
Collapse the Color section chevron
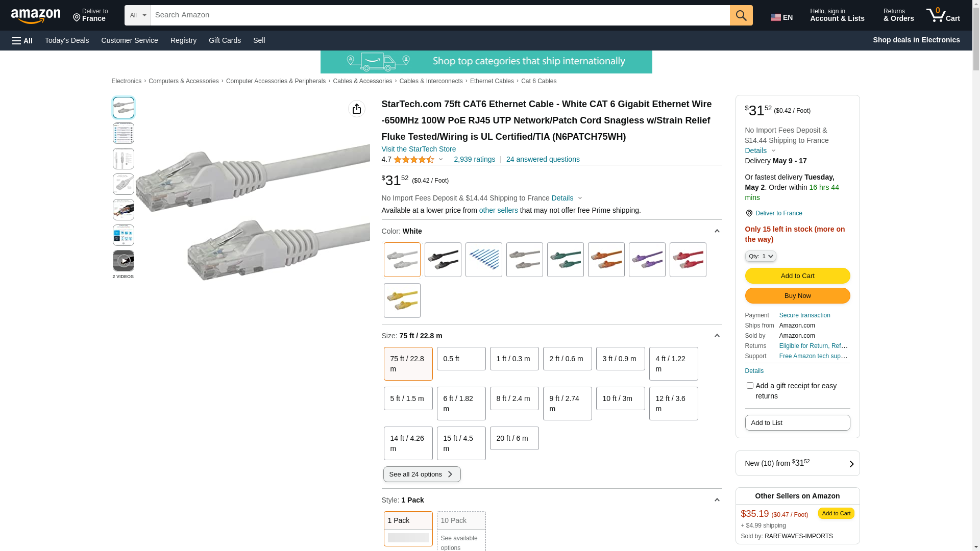click(717, 231)
